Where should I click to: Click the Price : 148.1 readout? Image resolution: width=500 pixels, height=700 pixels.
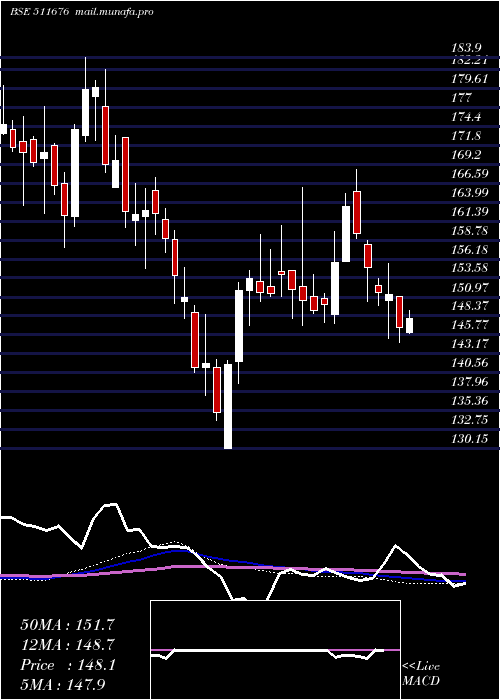tap(68, 665)
